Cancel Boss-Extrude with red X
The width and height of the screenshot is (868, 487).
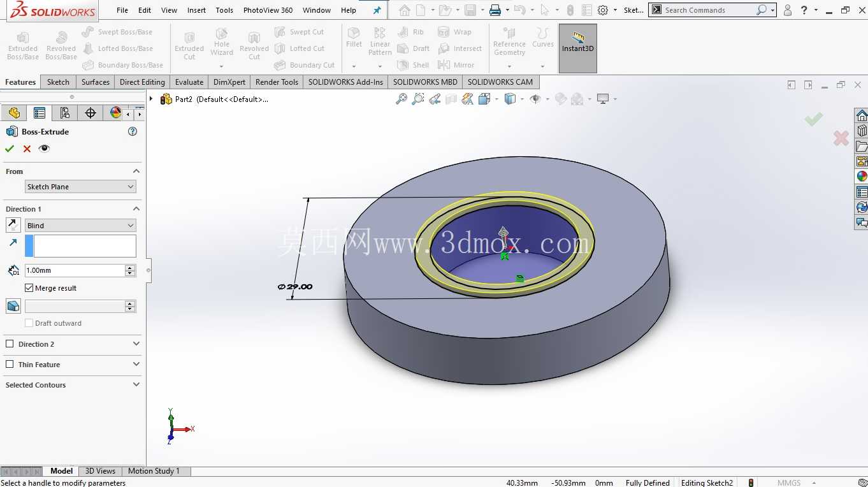[x=27, y=149]
